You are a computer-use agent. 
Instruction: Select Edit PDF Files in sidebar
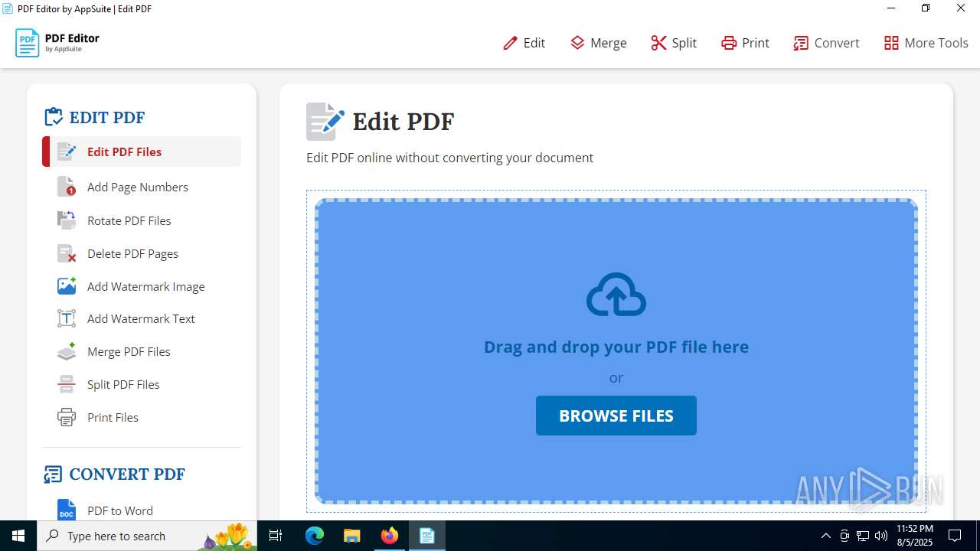pos(142,152)
